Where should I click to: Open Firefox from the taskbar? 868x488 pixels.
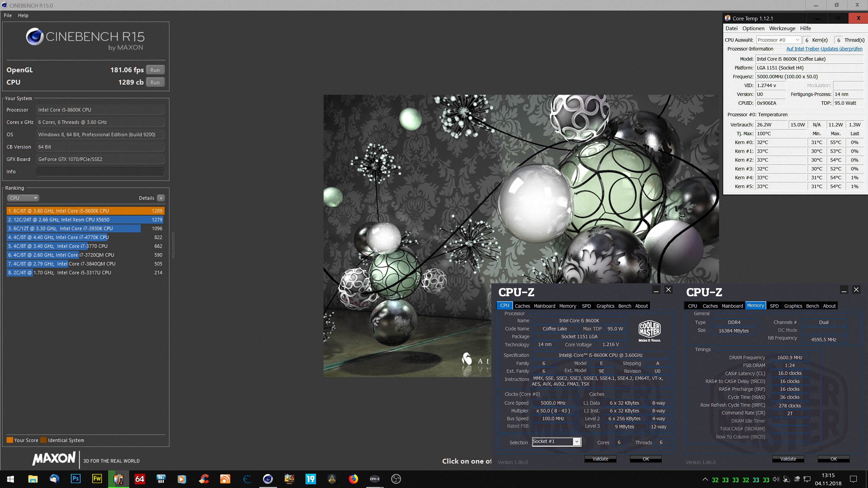coord(353,479)
